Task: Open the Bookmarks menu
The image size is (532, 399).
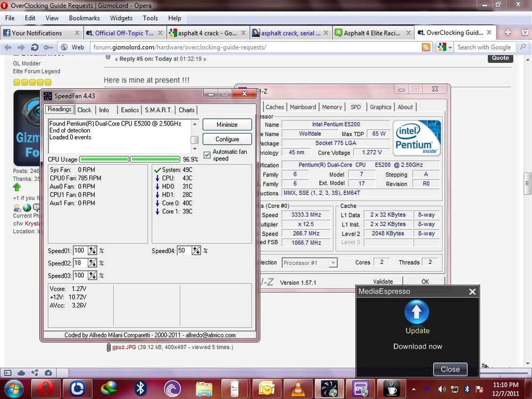Action: 84,18
